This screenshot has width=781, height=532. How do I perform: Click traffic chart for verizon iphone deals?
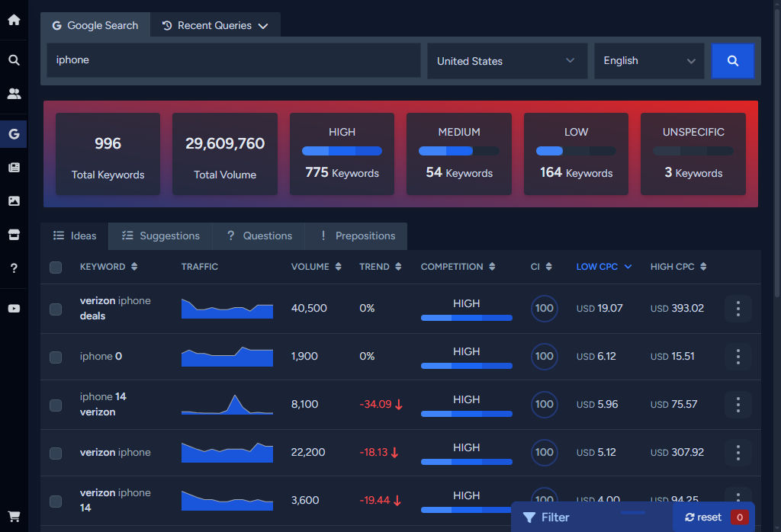click(227, 309)
